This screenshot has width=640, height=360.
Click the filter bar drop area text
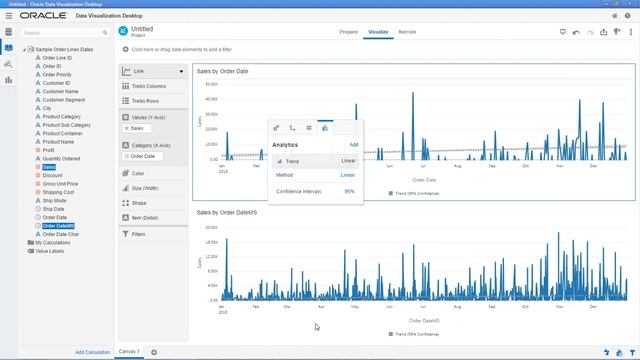click(182, 49)
